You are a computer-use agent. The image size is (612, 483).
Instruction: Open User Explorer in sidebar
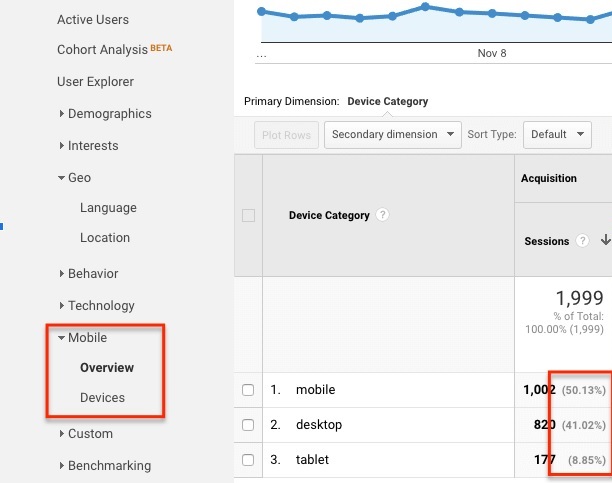point(95,82)
